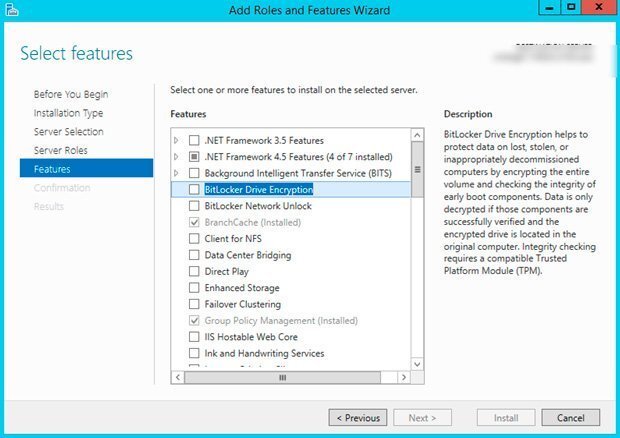620x438 pixels.
Task: Expand the .NET Framework 4.5 Features node
Action: 176,157
